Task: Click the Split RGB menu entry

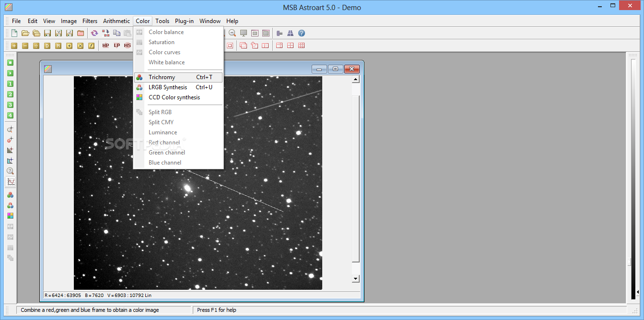Action: coord(178,112)
